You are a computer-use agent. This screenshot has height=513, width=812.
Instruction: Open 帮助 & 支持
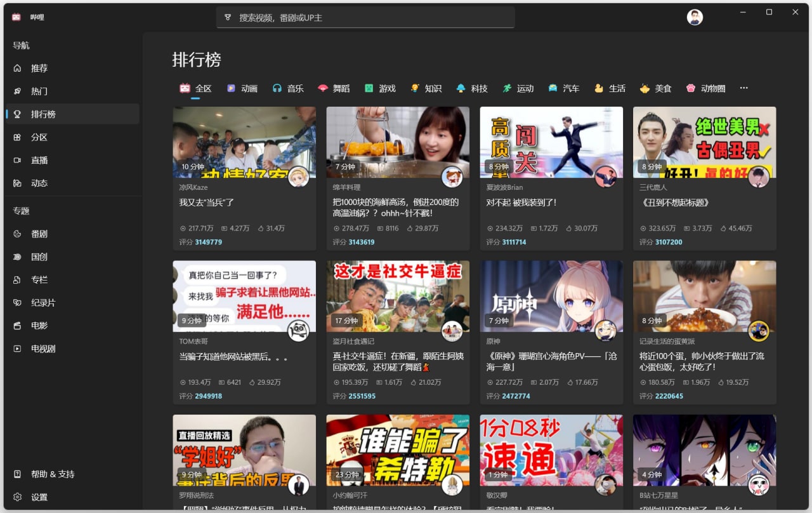click(72, 474)
